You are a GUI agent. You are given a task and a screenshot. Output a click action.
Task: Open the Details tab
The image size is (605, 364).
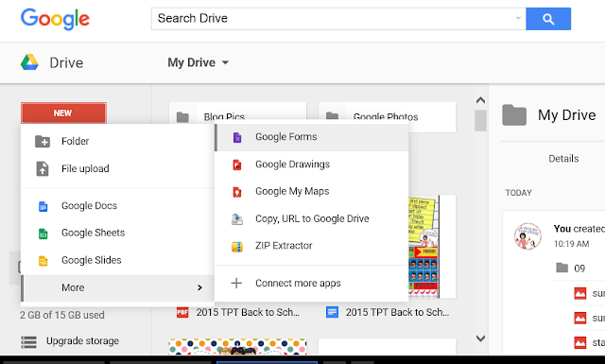tap(563, 159)
